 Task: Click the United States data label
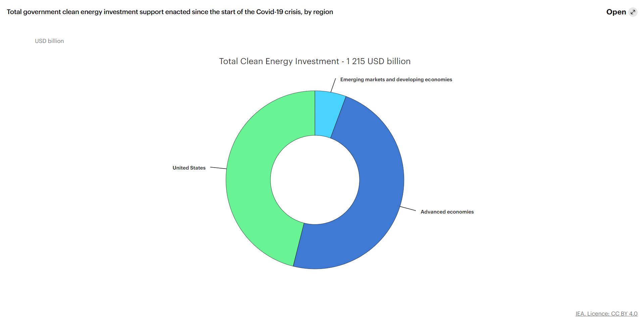tap(189, 168)
